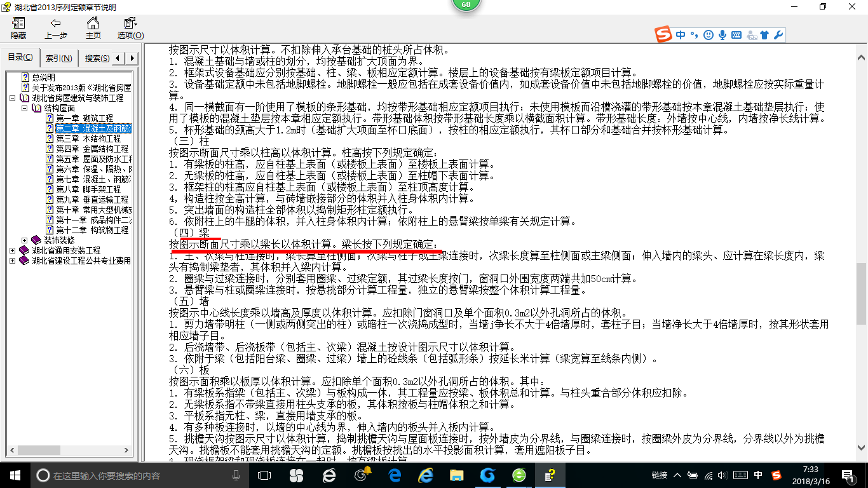Click the taskbar search microphone icon
The width and height of the screenshot is (868, 488).
click(236, 475)
